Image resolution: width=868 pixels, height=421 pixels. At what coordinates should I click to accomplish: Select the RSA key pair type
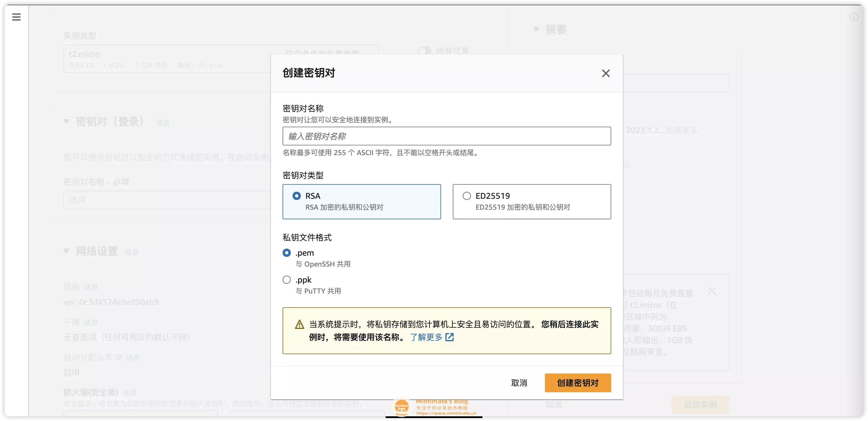(x=362, y=202)
